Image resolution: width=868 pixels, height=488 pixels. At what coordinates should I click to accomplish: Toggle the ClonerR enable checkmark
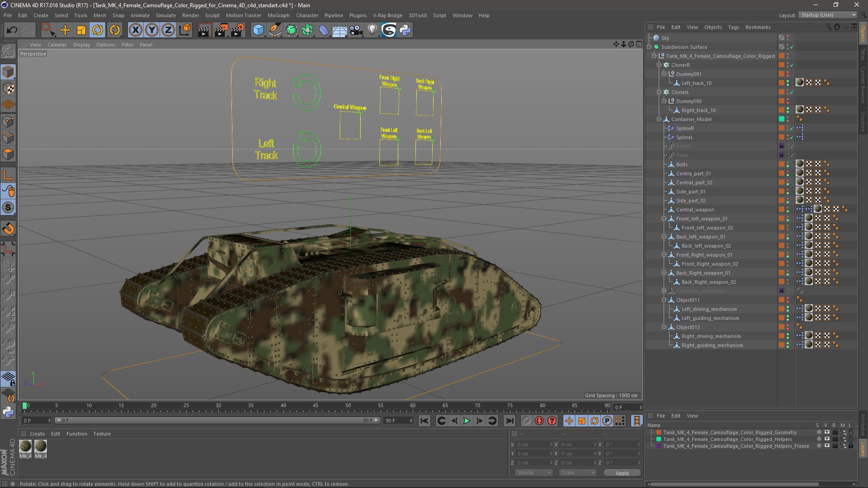pos(792,65)
